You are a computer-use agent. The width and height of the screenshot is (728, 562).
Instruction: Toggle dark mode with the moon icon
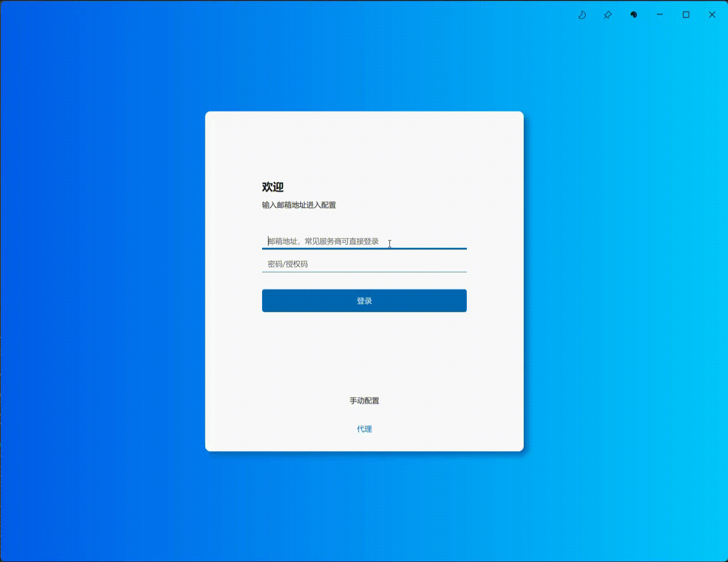(581, 15)
